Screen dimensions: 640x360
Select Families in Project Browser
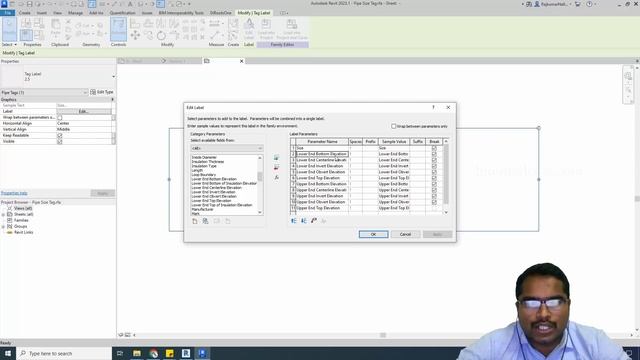point(21,220)
